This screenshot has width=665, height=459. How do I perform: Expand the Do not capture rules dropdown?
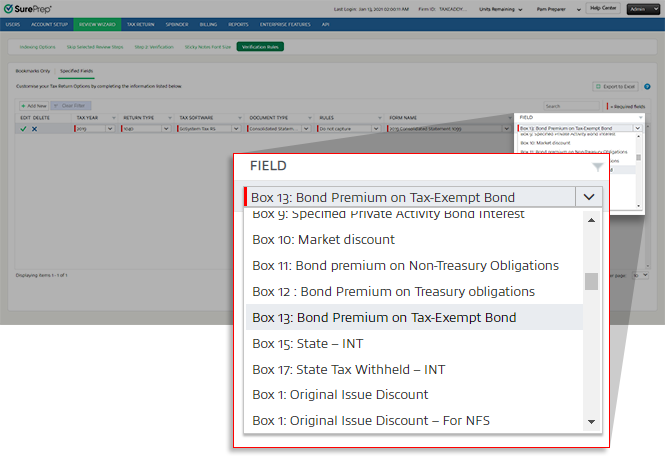376,129
